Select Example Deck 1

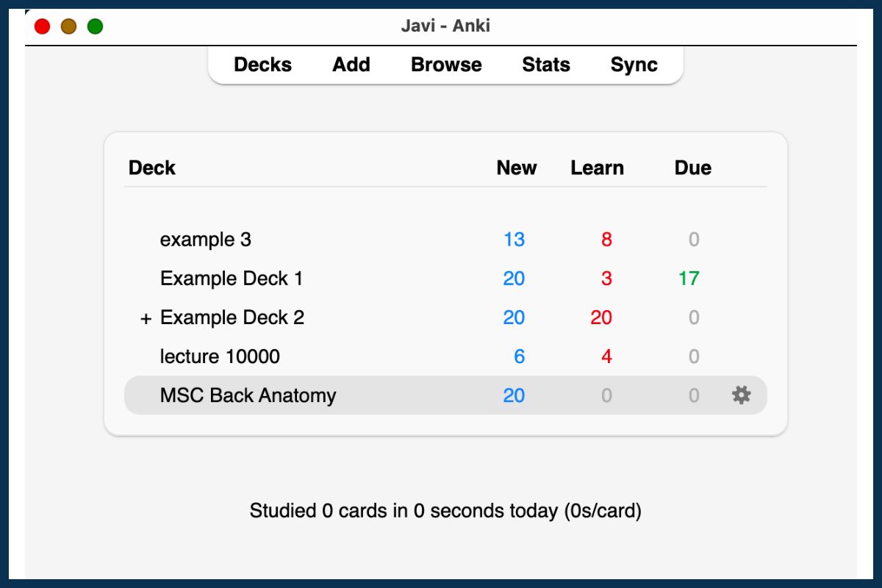[x=232, y=279]
